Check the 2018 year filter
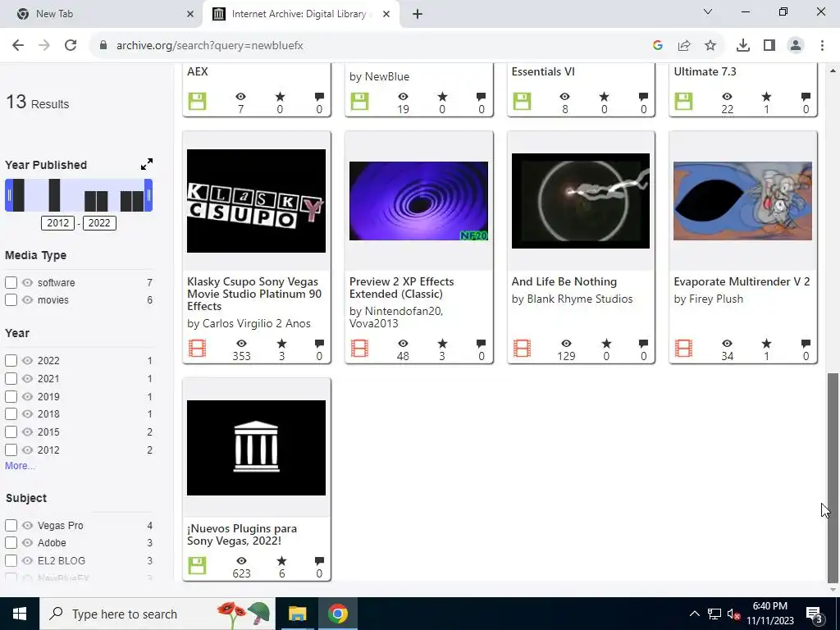 tap(11, 413)
